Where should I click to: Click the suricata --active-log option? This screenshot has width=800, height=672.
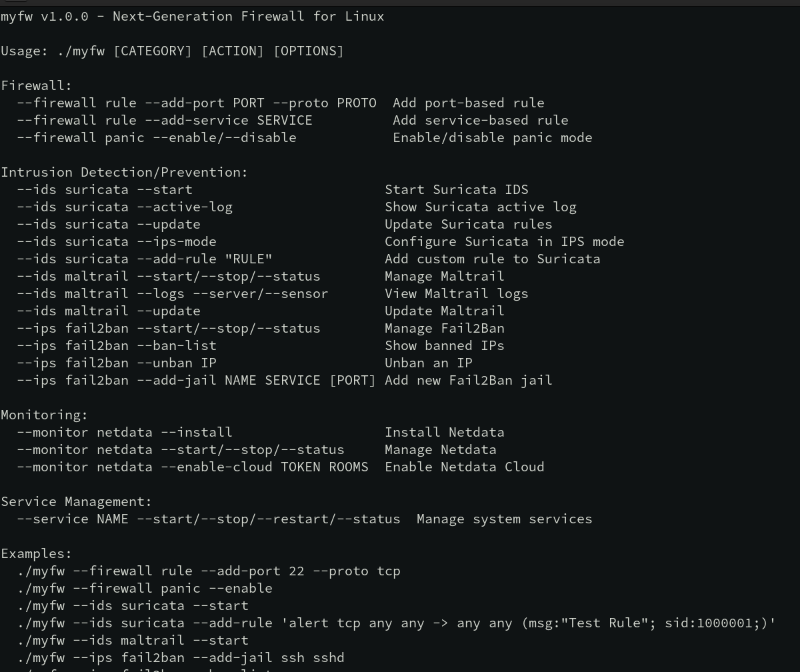(x=148, y=207)
